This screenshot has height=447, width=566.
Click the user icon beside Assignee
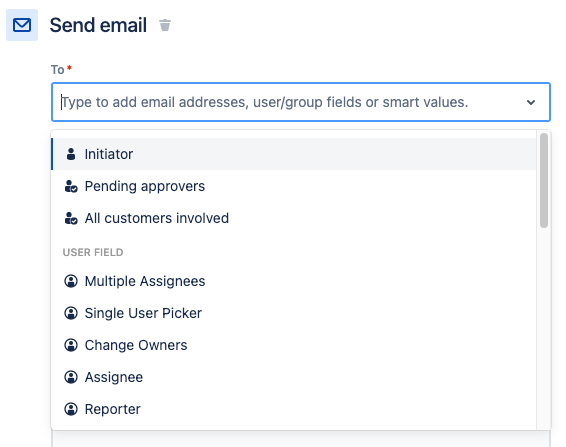(x=71, y=377)
